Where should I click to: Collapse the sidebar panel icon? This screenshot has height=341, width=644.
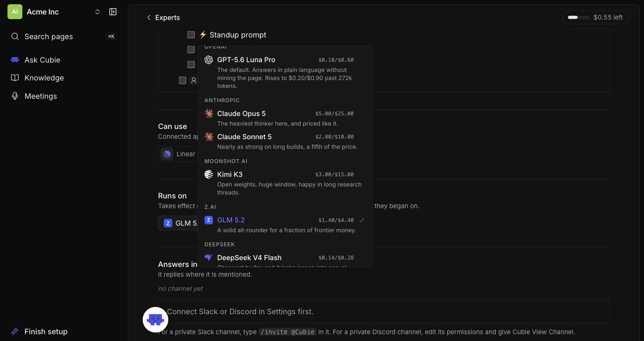click(113, 12)
